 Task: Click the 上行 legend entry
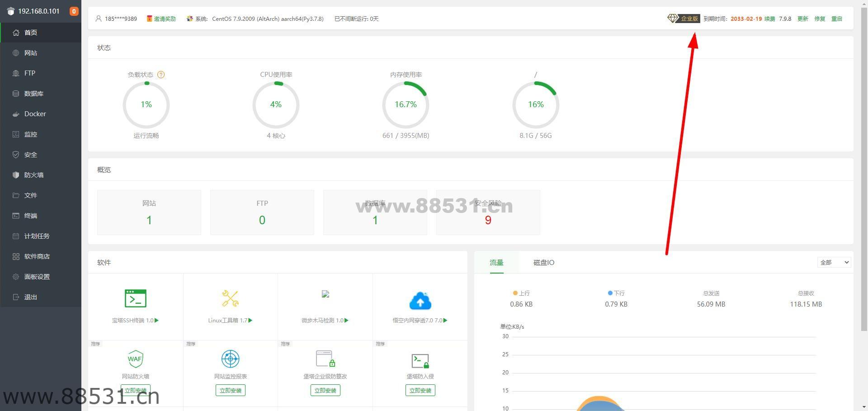pyautogui.click(x=521, y=293)
